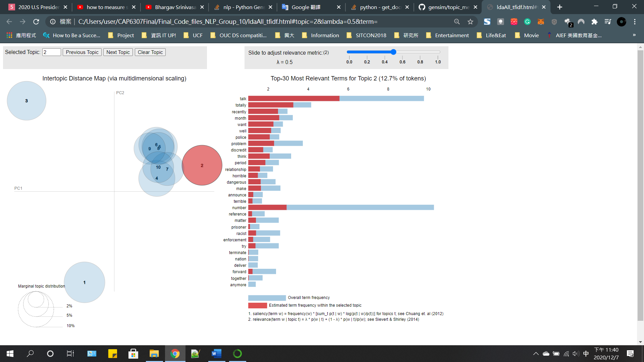This screenshot has width=644, height=362.
Task: Click the Grammarly extension icon
Action: point(527,22)
